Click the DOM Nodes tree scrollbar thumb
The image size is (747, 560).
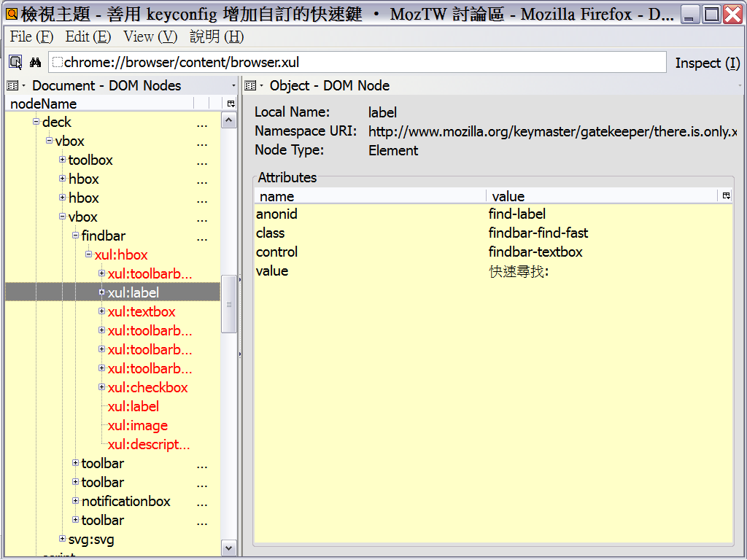pyautogui.click(x=228, y=304)
